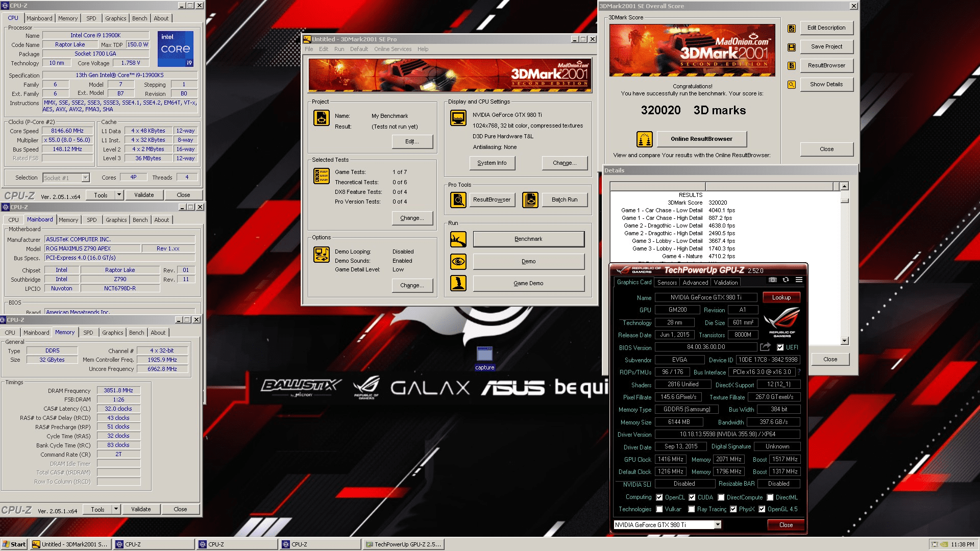Viewport: 980px width, 551px height.
Task: Click Online ResultBrowser yellow icon
Action: tap(644, 139)
